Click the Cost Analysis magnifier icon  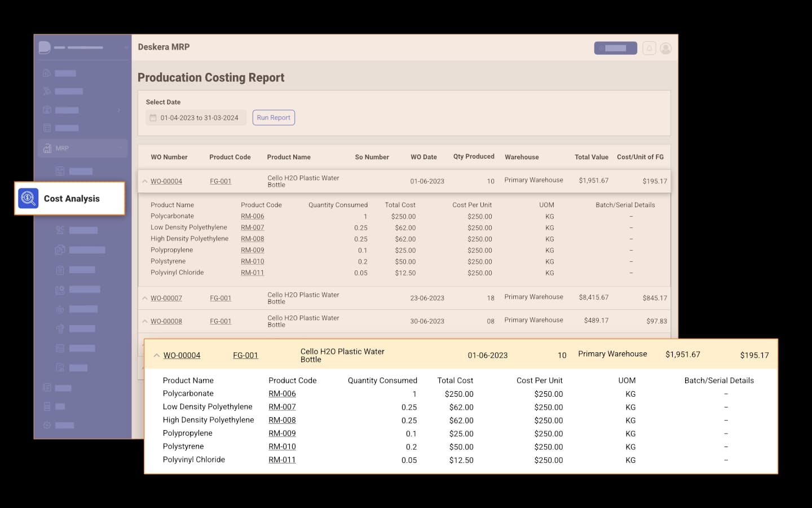28,198
